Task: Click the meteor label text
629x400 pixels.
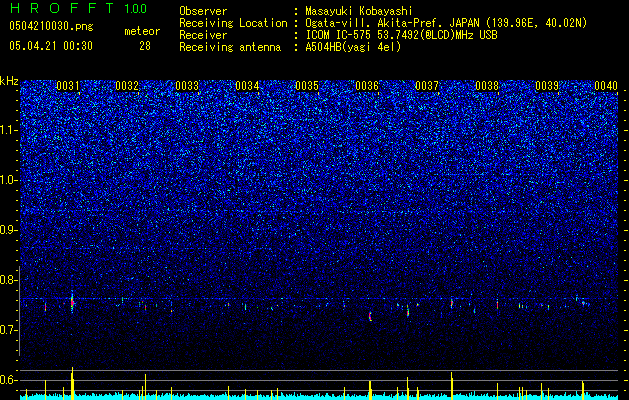Action: tap(142, 31)
